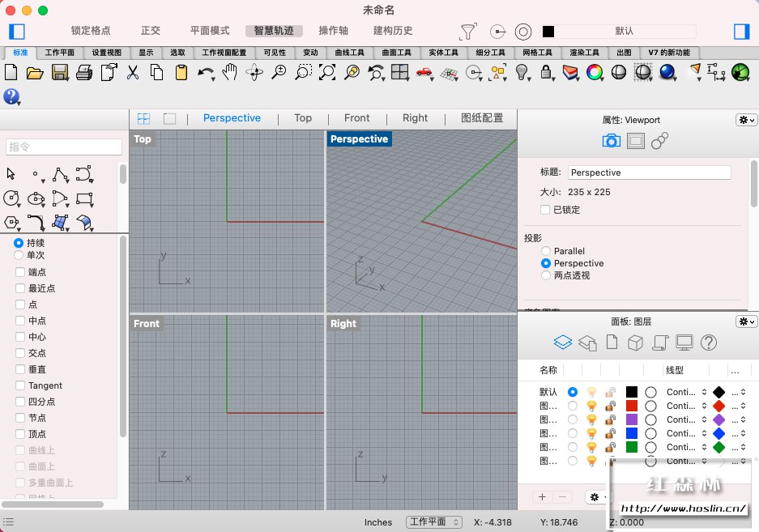The image size is (759, 532).
Task: Select the Rectangle drawing tool
Action: (x=83, y=198)
